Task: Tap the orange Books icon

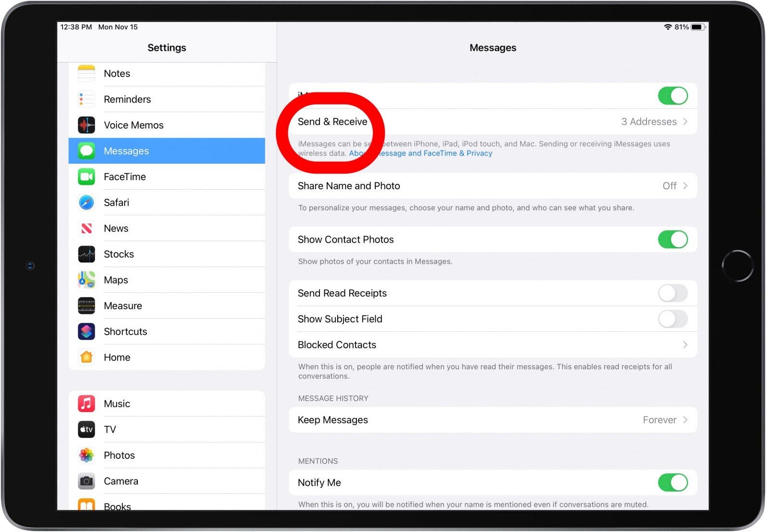Action: 86,505
